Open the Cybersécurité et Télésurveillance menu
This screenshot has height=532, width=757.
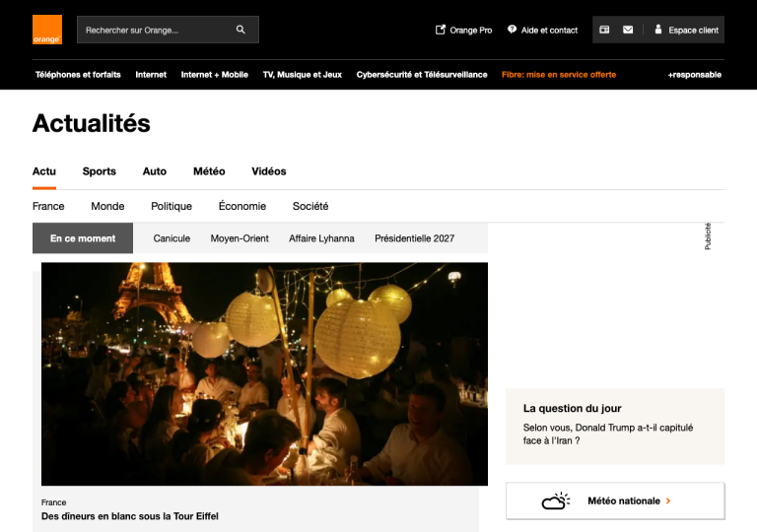422,74
